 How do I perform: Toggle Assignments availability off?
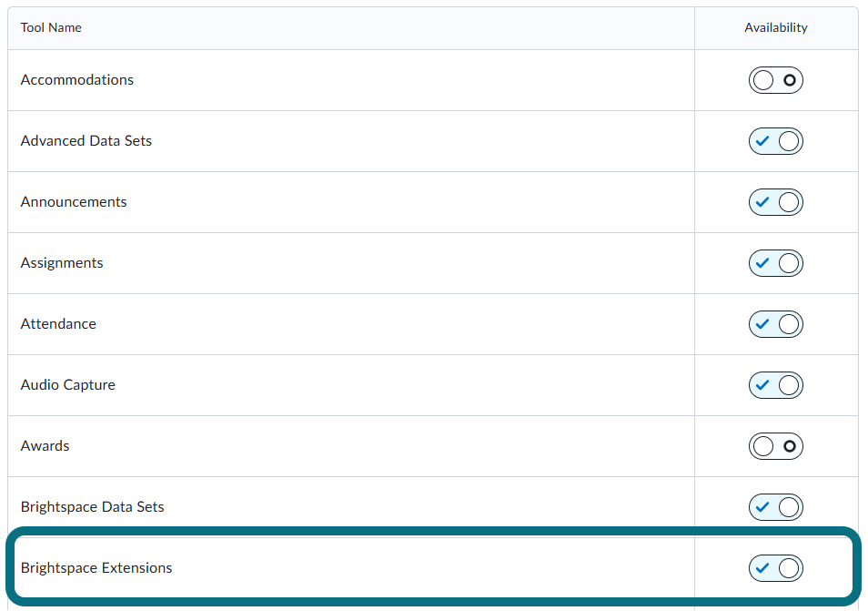click(775, 263)
